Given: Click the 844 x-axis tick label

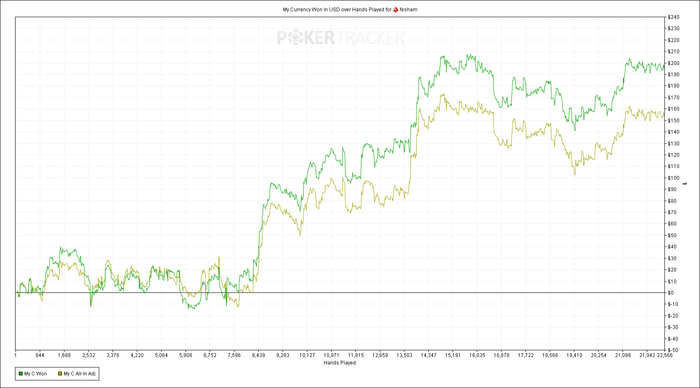Looking at the screenshot, I should (40, 355).
